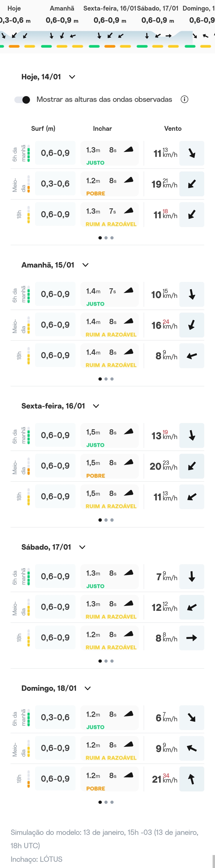
Task: Click Friday midday wind direction arrow
Action: pos(191,466)
